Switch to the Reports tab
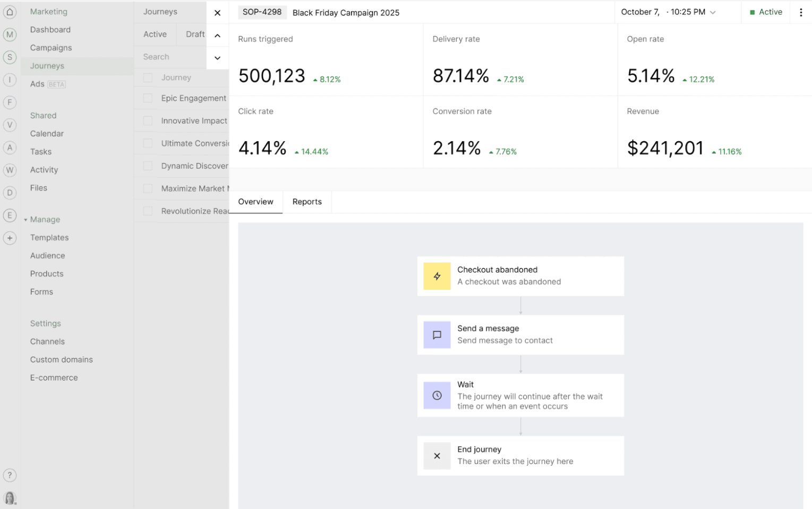The image size is (812, 509). (x=307, y=202)
